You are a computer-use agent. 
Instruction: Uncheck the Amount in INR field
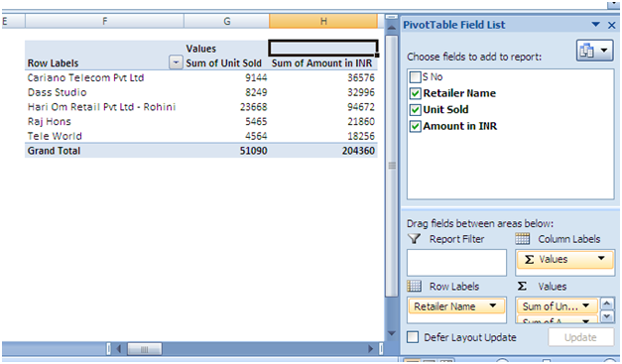(415, 127)
